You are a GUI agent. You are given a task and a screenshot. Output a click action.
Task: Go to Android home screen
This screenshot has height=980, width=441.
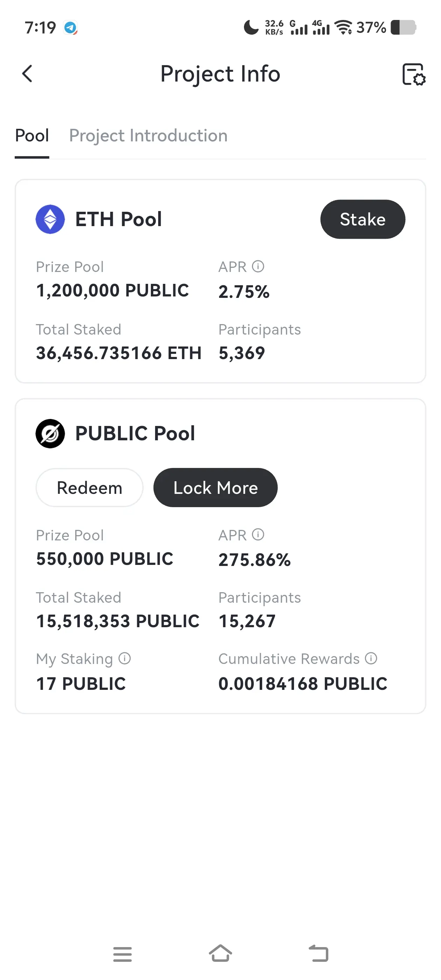220,953
